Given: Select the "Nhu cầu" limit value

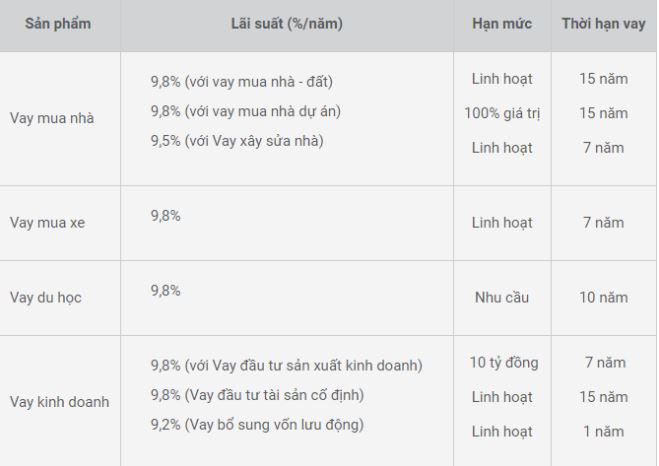Looking at the screenshot, I should tap(501, 297).
